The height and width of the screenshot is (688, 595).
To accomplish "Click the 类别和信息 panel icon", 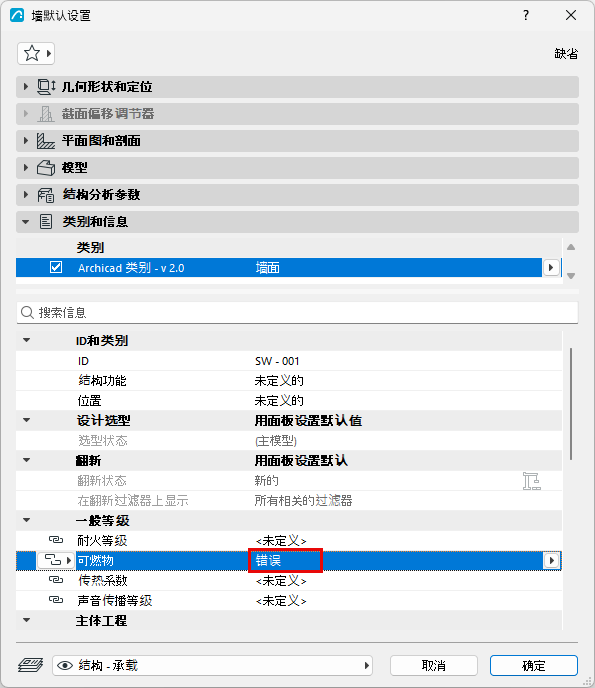I will (46, 222).
